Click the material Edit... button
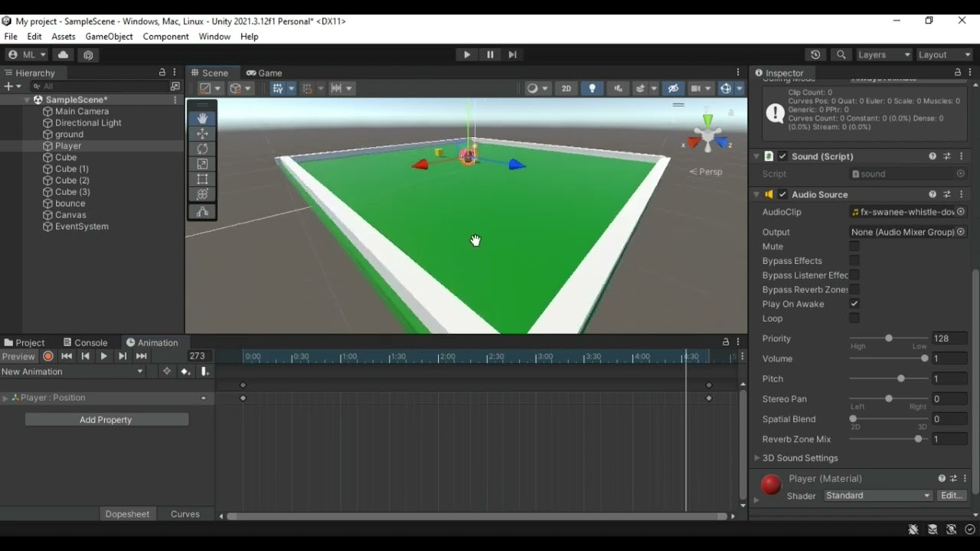The image size is (980, 551). point(952,496)
